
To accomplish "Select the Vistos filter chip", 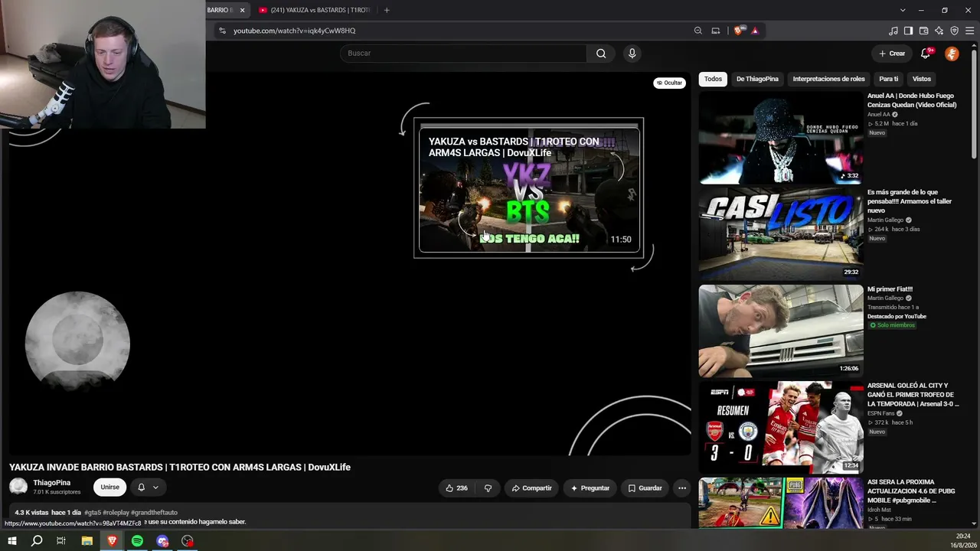I will [x=922, y=79].
